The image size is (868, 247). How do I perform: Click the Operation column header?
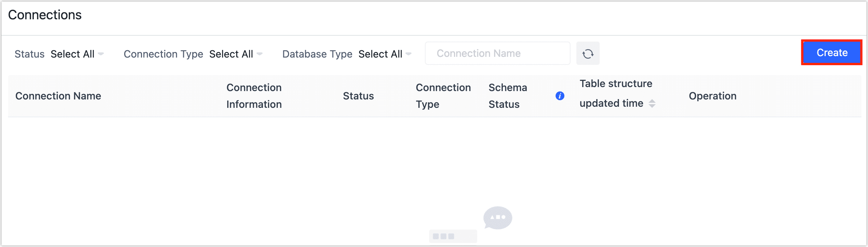click(x=713, y=96)
